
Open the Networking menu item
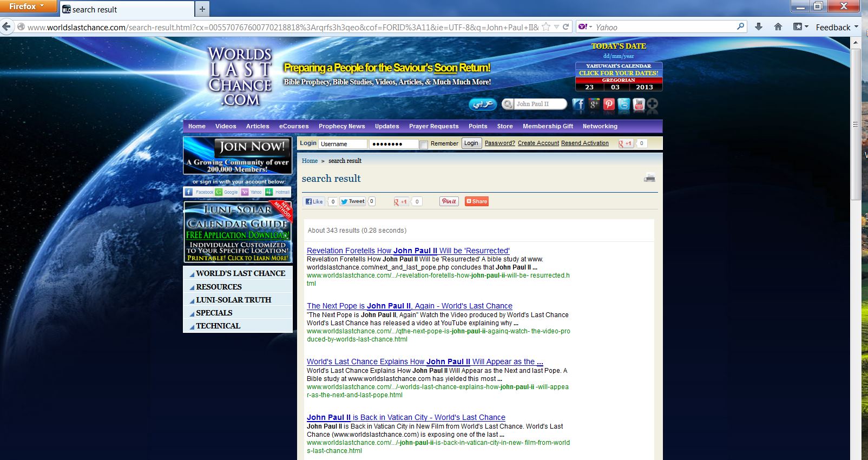click(600, 126)
